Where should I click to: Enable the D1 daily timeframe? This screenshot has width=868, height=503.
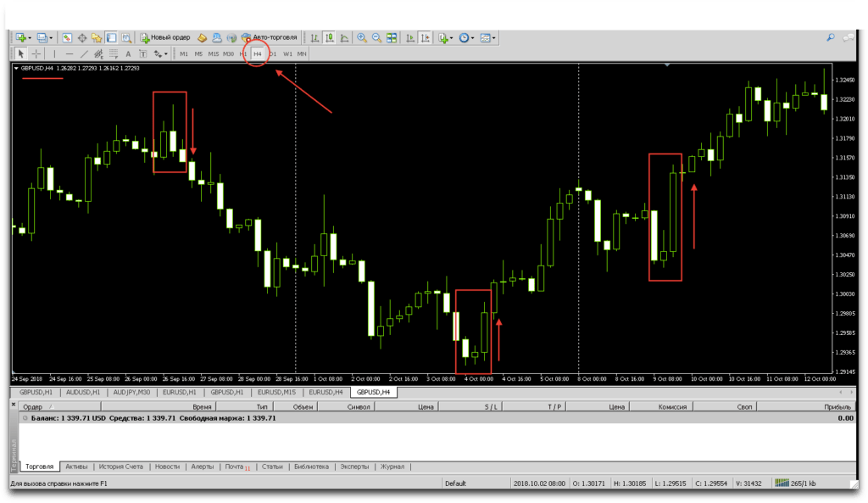(x=273, y=53)
